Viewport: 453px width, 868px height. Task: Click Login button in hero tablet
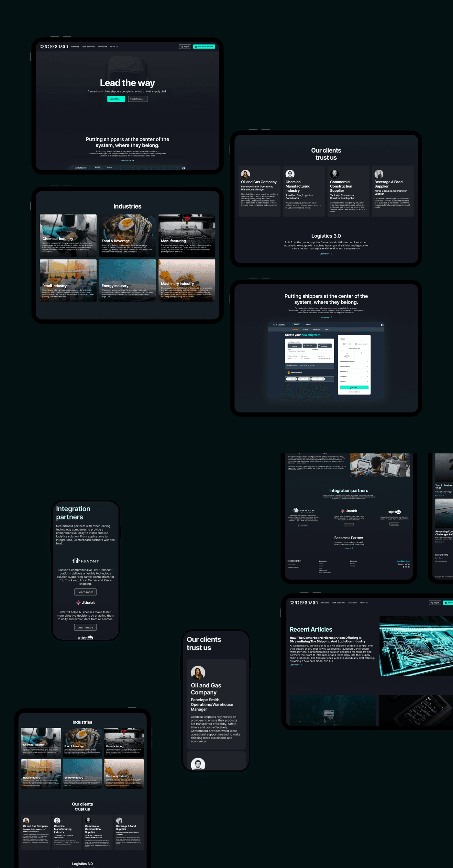click(x=185, y=47)
